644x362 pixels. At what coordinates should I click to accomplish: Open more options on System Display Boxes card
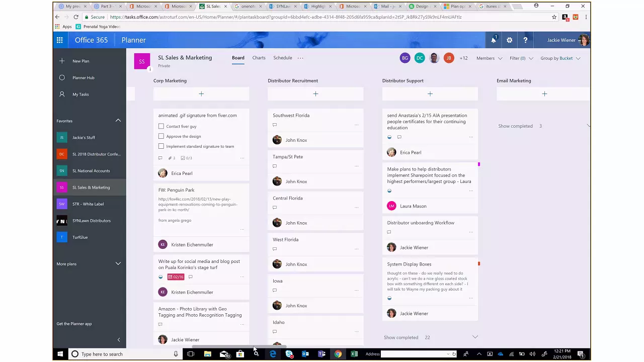coord(471,298)
